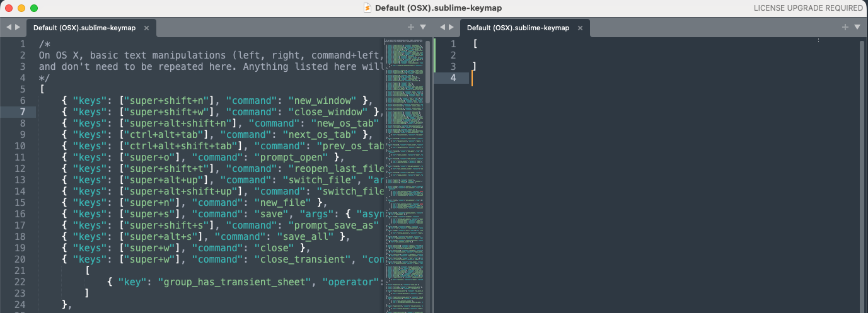Click the green zoom window button

[x=34, y=8]
